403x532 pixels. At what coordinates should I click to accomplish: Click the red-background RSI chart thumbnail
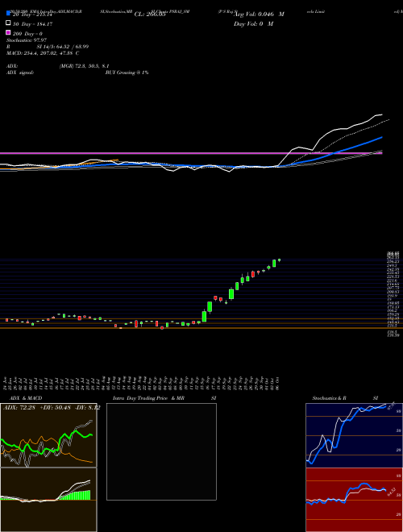click(354, 500)
